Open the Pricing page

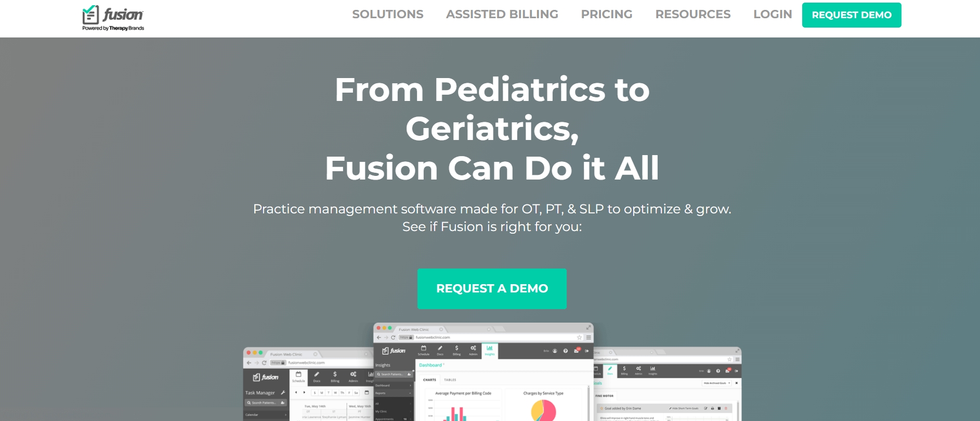[607, 15]
